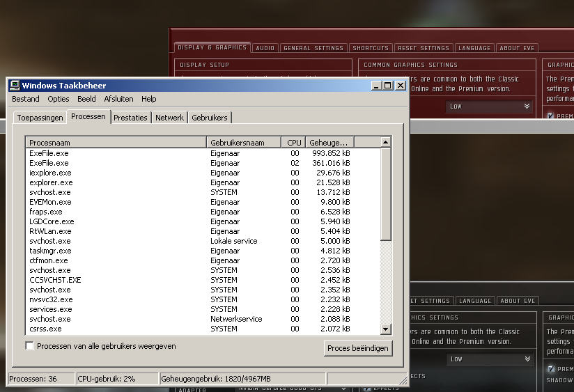This screenshot has height=392, width=574.
Task: Select the ExeFile.exe row using 361.016 kB
Action: point(203,163)
